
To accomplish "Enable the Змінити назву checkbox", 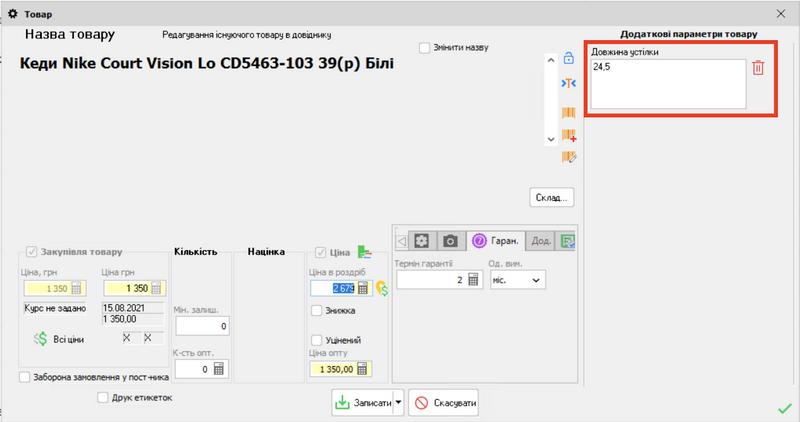I will [425, 48].
